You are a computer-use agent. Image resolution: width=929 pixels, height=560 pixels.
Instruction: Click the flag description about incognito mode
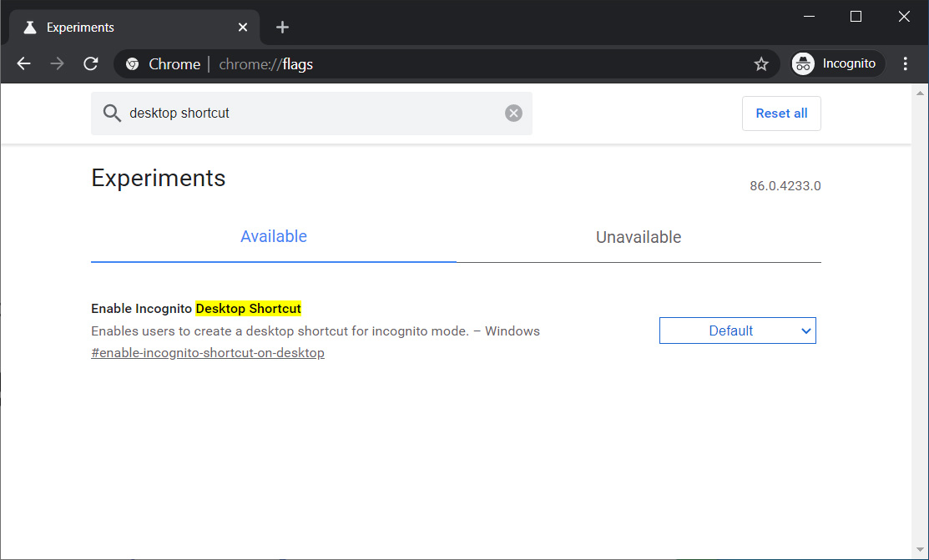click(x=316, y=331)
